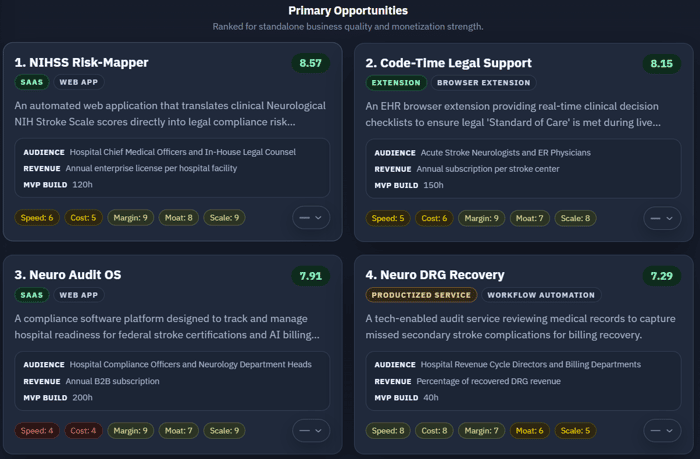Viewport: 700px width, 459px height.
Task: Click the yellow Scale: 5 chip
Action: [575, 431]
